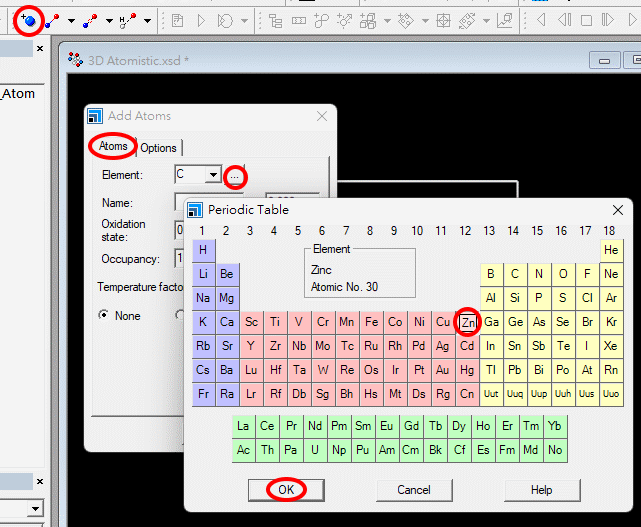Screen dimensions: 641x527
Task: Close the left explorer panel
Action: click(39, 48)
